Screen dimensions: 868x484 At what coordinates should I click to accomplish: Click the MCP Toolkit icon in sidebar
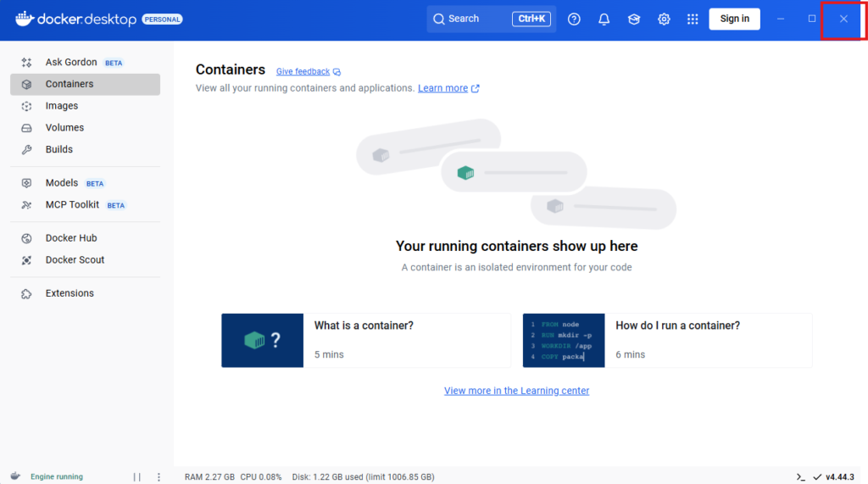pos(26,205)
